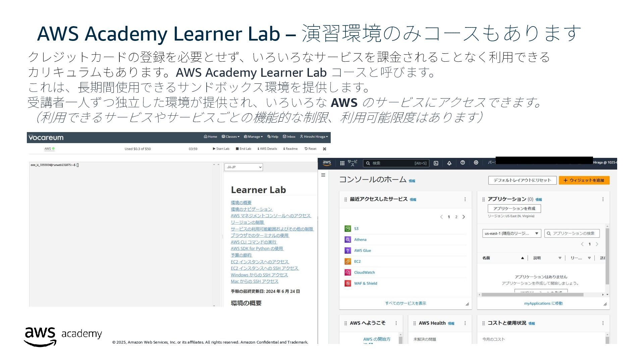
Task: Open コストと使用状況 widget three-dot menu
Action: [603, 323]
